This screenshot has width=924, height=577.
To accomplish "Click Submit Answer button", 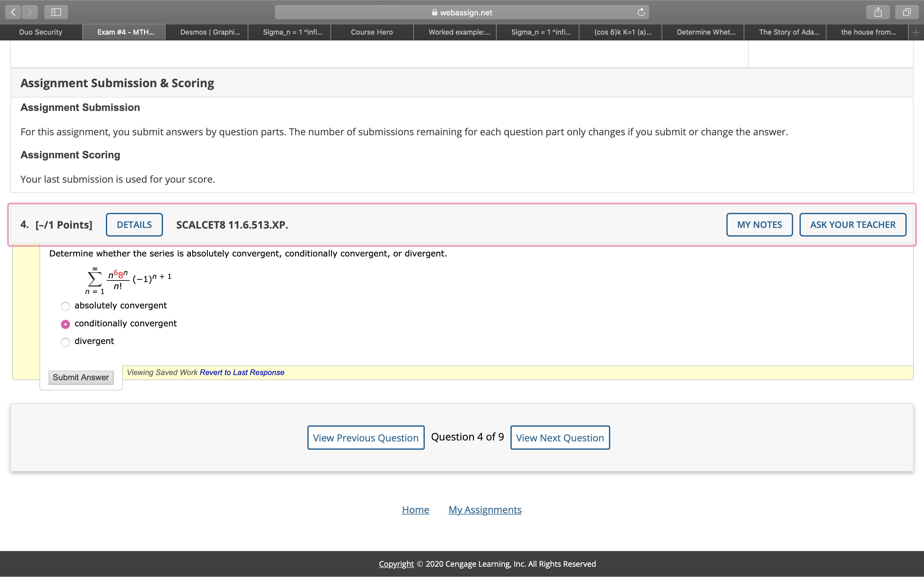I will coord(81,377).
